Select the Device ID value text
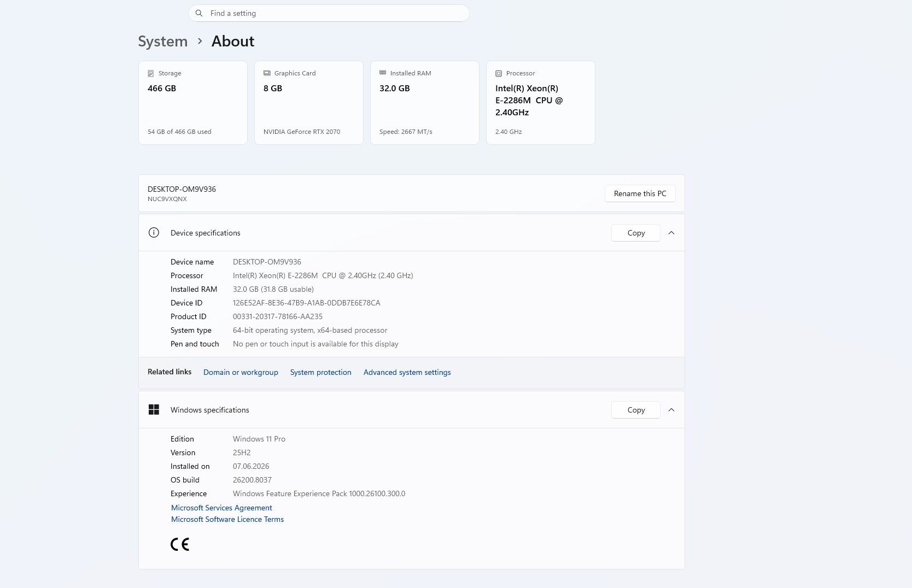Image resolution: width=912 pixels, height=588 pixels. coord(307,303)
